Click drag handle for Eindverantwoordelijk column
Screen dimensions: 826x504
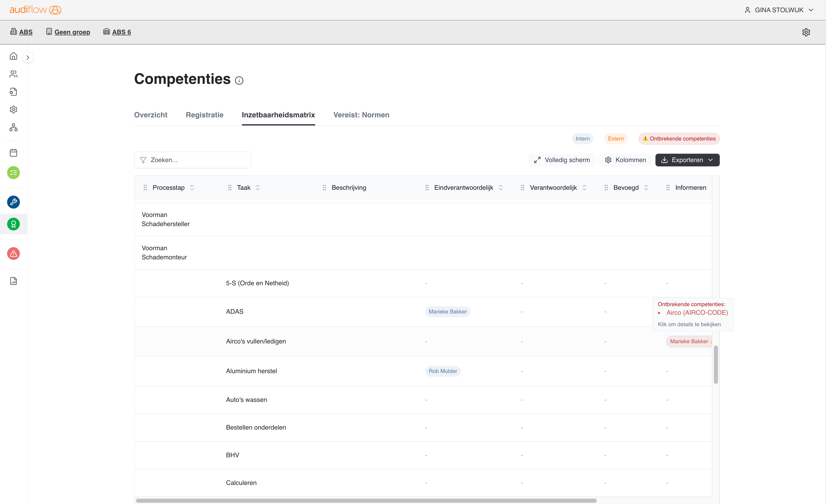coord(427,188)
